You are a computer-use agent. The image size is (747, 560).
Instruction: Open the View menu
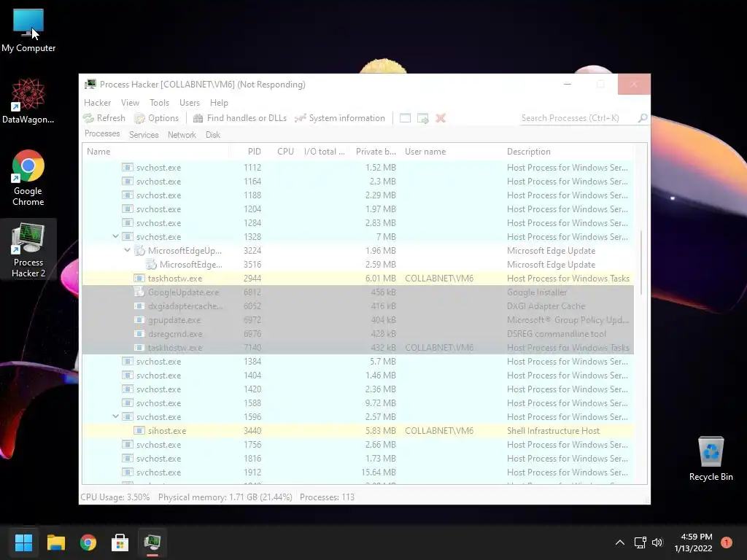coord(130,103)
